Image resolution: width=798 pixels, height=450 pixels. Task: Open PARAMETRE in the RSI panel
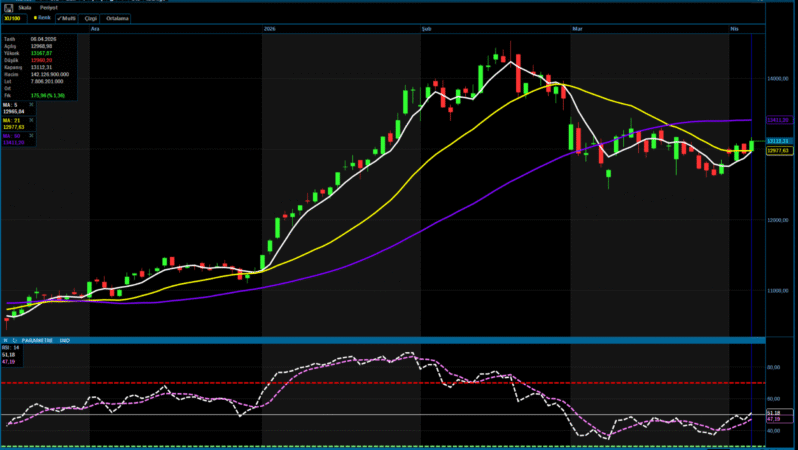click(35, 341)
